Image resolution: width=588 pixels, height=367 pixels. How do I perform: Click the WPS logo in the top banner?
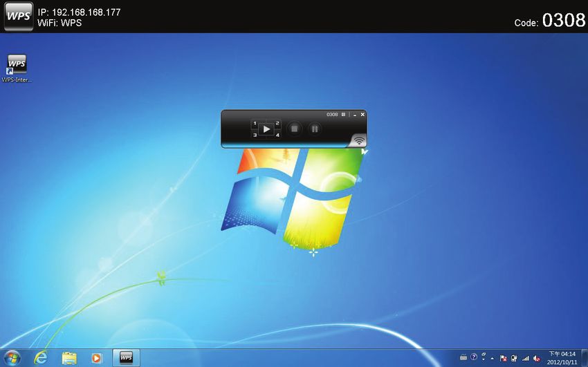pos(19,17)
